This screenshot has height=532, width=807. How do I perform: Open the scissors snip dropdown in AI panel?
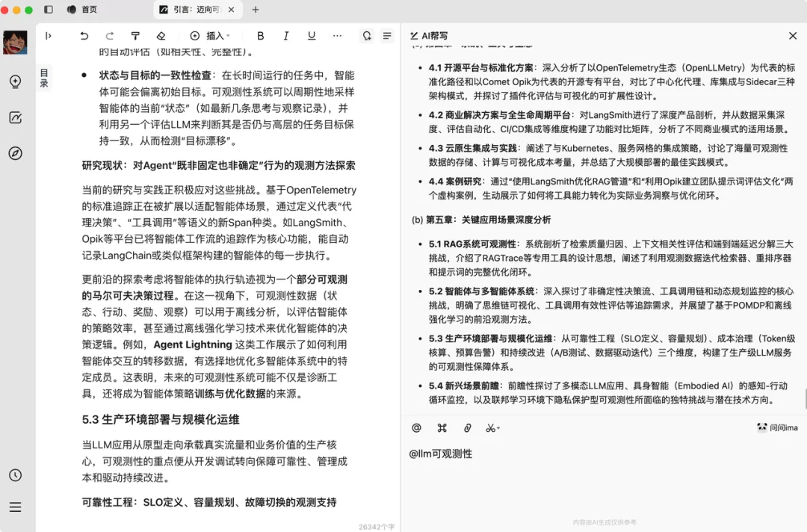click(494, 427)
